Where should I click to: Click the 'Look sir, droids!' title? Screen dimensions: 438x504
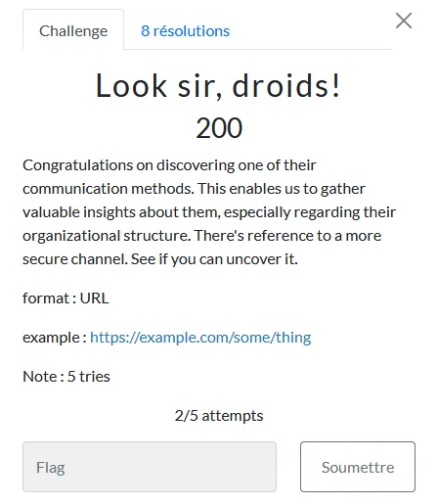pos(218,85)
